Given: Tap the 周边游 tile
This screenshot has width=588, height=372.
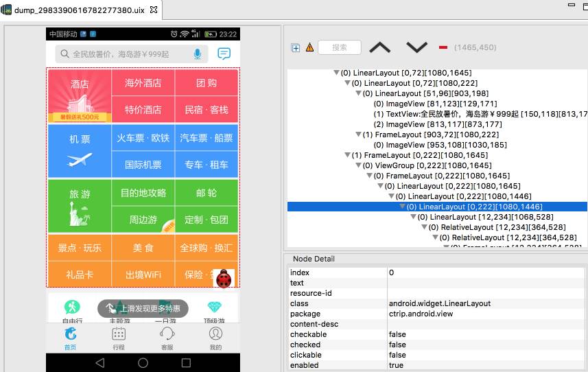Looking at the screenshot, I should [143, 220].
